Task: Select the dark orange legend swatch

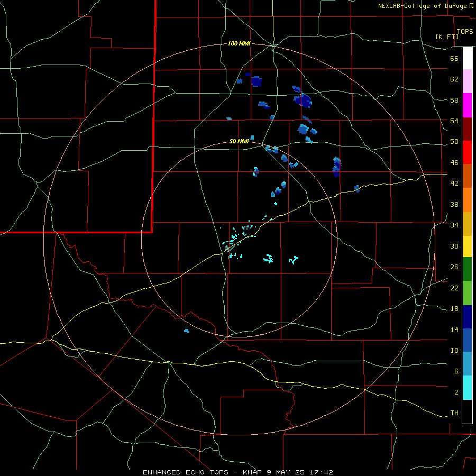Action: (x=467, y=176)
